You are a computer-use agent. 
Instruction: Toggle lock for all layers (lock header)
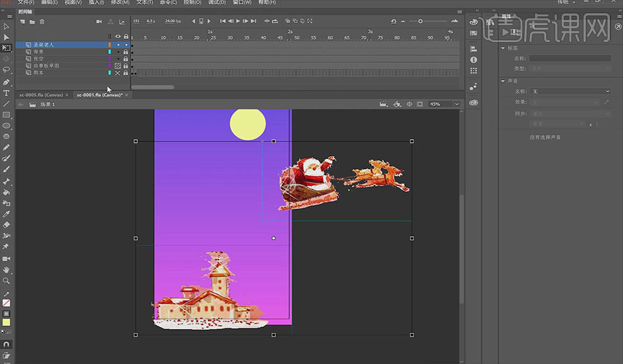pyautogui.click(x=126, y=36)
